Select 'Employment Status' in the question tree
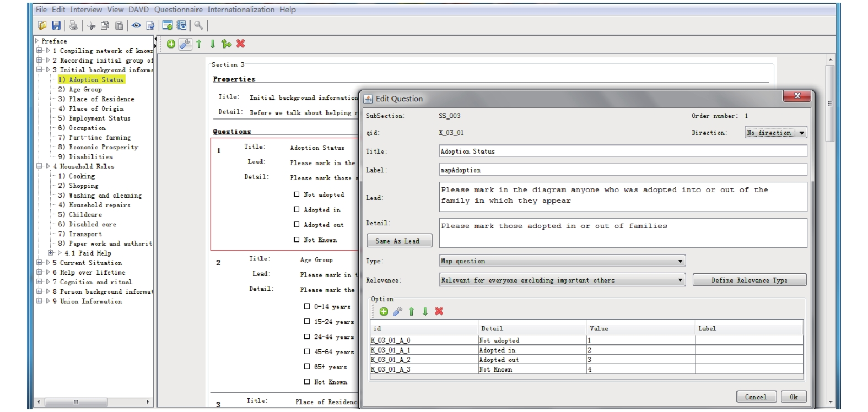Screen dimensions: 868x412 pos(100,118)
